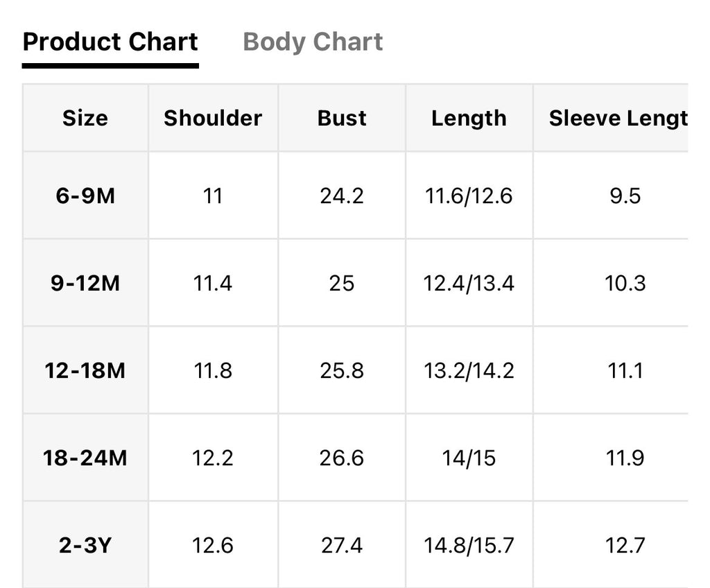The image size is (710, 588).
Task: Select the 2-3Y size row label
Action: [x=85, y=545]
